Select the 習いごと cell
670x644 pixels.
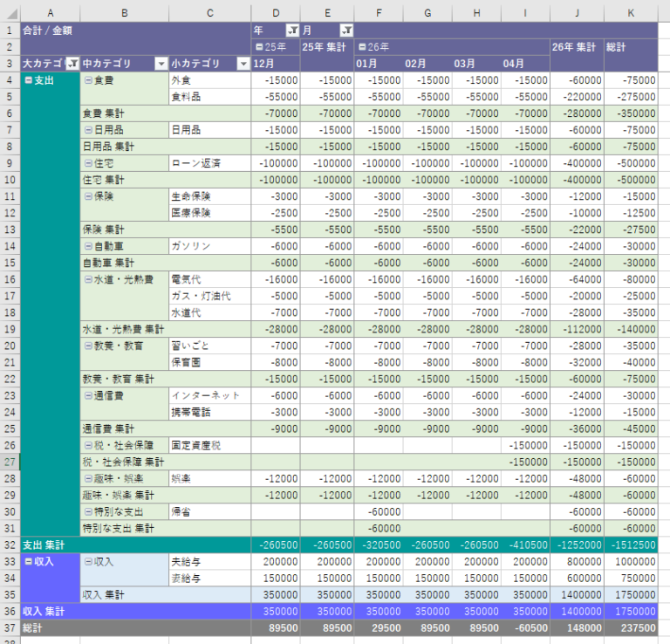tap(209, 346)
